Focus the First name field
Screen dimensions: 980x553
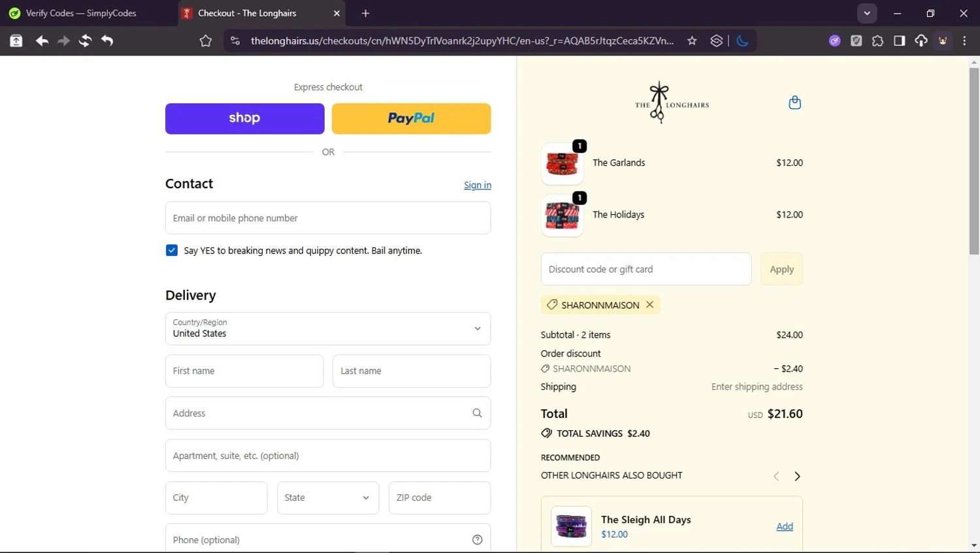pyautogui.click(x=244, y=371)
